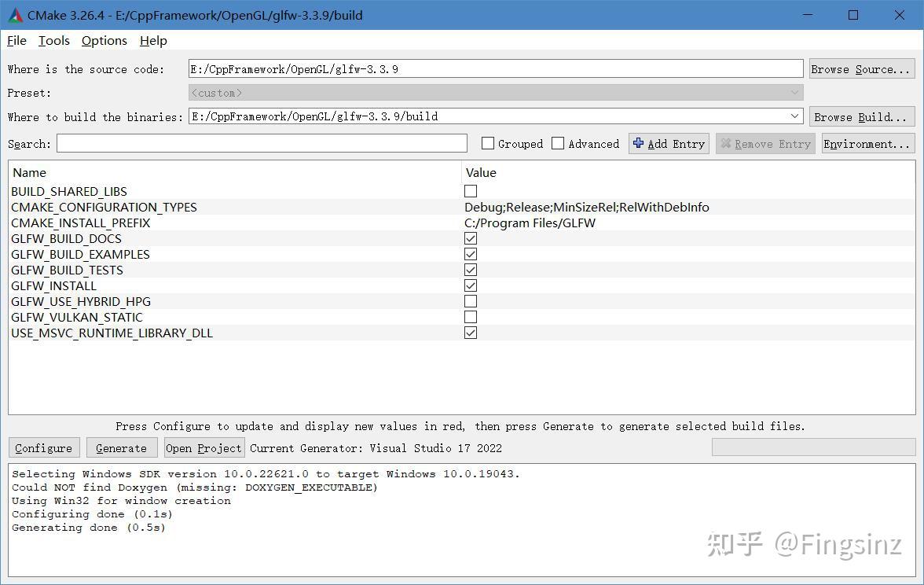924x585 pixels.
Task: Close the CMake window
Action: (x=899, y=15)
